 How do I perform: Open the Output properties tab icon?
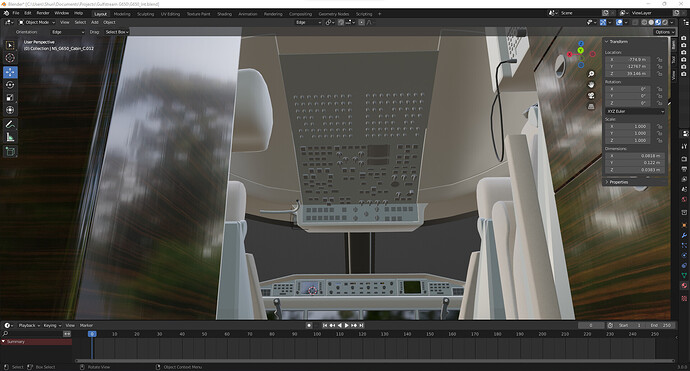tap(684, 169)
